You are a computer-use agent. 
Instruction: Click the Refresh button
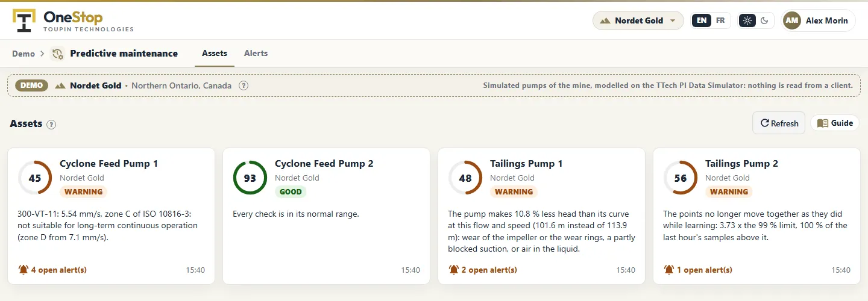pyautogui.click(x=779, y=123)
